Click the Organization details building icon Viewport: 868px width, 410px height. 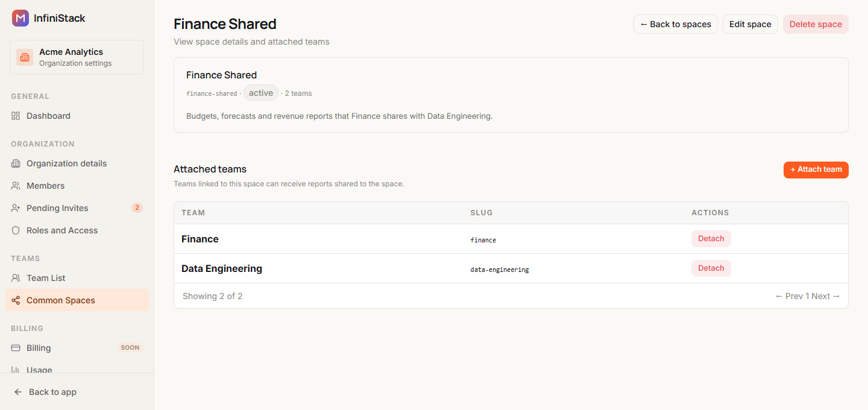coord(16,163)
